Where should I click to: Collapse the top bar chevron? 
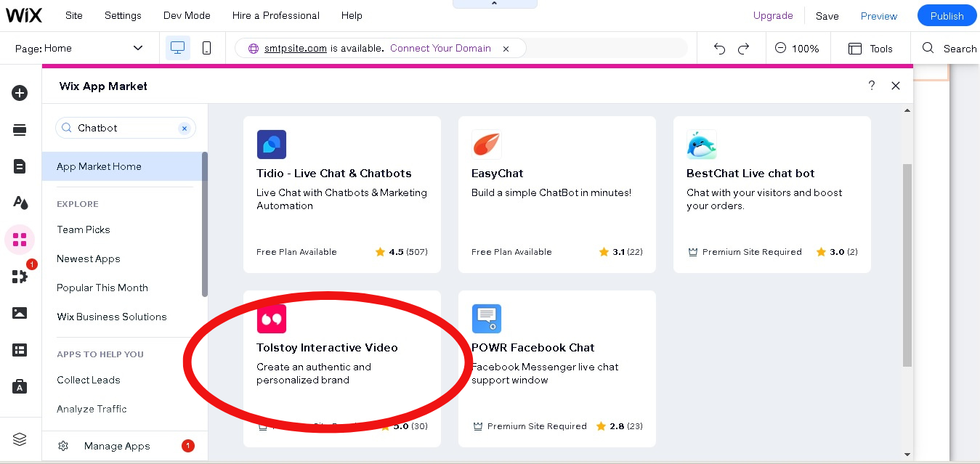pyautogui.click(x=495, y=4)
